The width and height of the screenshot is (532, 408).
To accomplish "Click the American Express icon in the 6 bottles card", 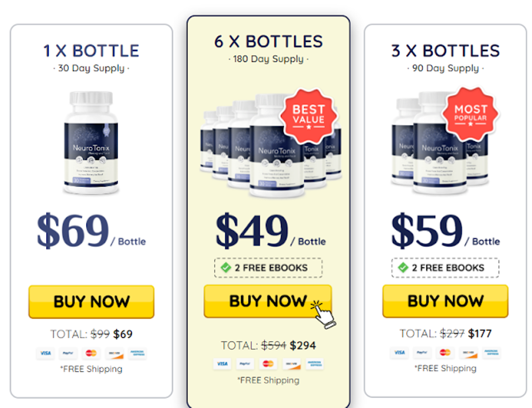I will (x=314, y=364).
